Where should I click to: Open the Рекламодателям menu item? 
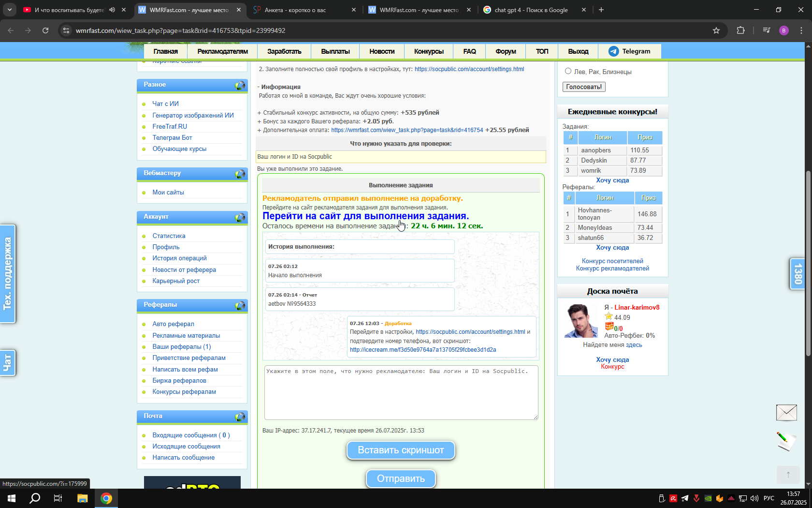click(222, 51)
